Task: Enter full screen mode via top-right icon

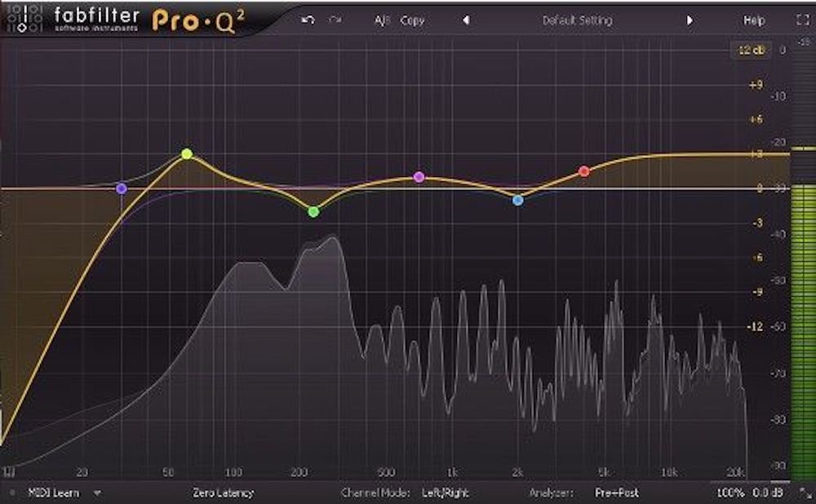Action: coord(800,20)
